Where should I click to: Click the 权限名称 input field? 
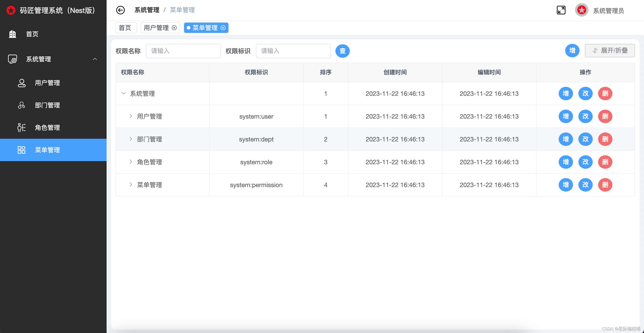[x=183, y=51]
